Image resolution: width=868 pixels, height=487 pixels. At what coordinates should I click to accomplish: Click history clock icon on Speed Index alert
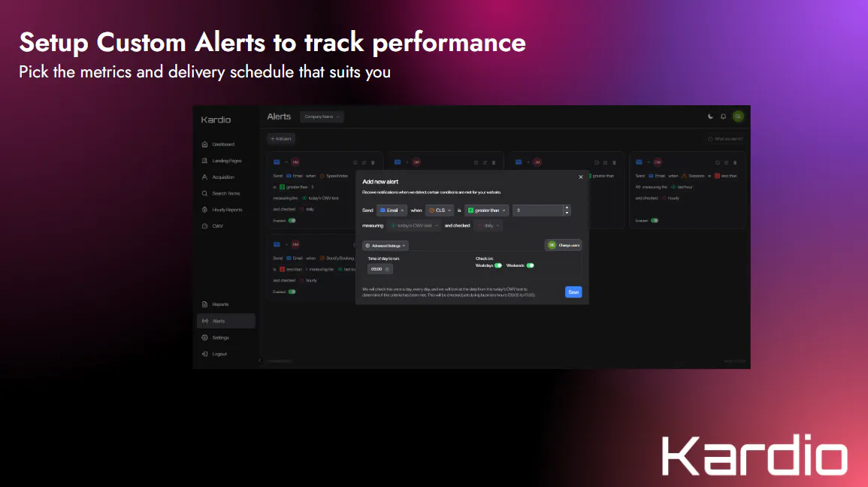click(355, 162)
